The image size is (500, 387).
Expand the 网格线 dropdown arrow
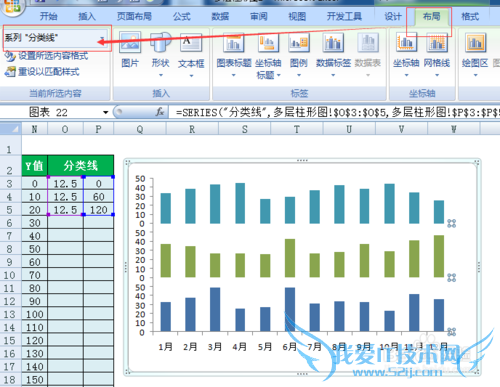coord(437,75)
